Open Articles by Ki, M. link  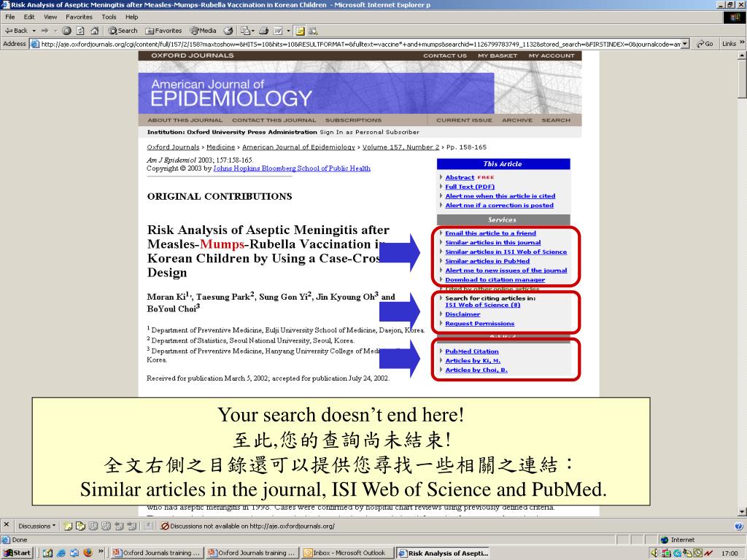[x=473, y=360]
